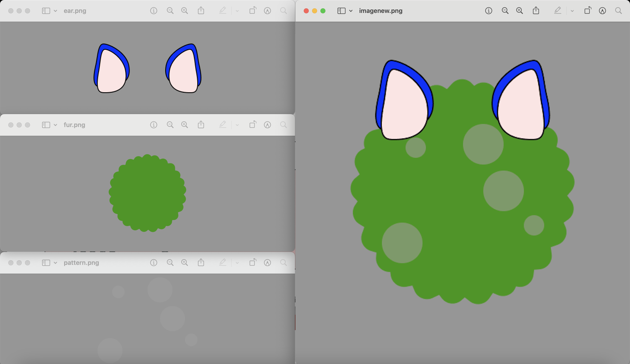Toggle the sidebar in imagenew.png window
Viewport: 630px width, 364px height.
tap(341, 11)
